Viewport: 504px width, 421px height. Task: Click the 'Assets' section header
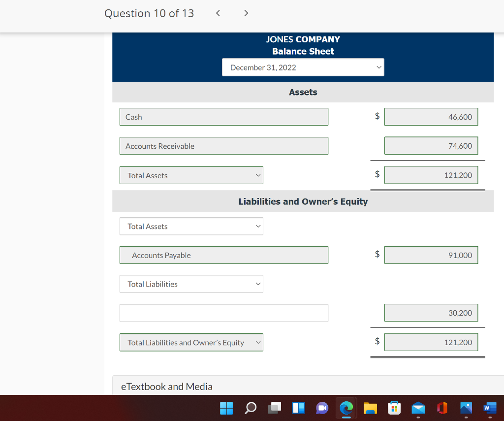coord(303,92)
